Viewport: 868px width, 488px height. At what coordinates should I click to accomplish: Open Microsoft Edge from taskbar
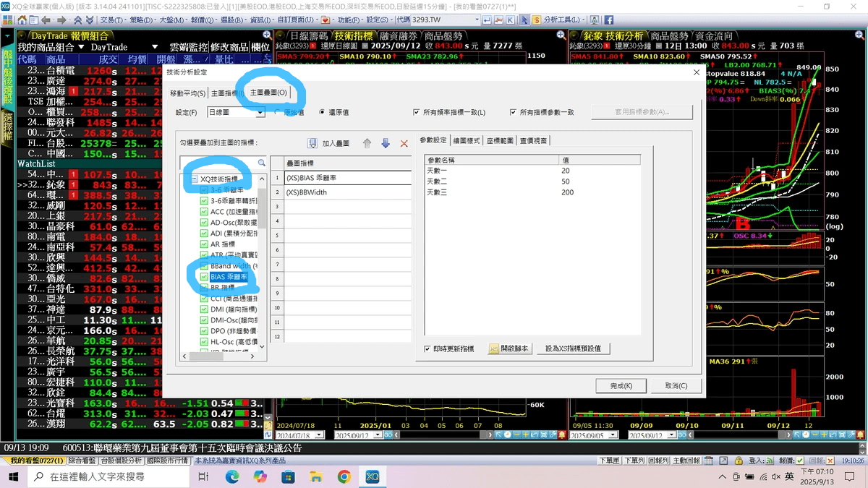click(232, 476)
